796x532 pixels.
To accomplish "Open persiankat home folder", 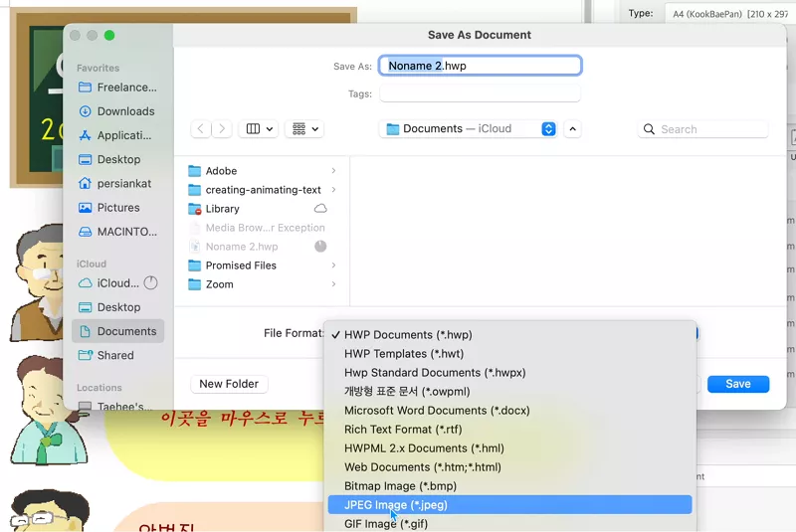I will point(117,184).
